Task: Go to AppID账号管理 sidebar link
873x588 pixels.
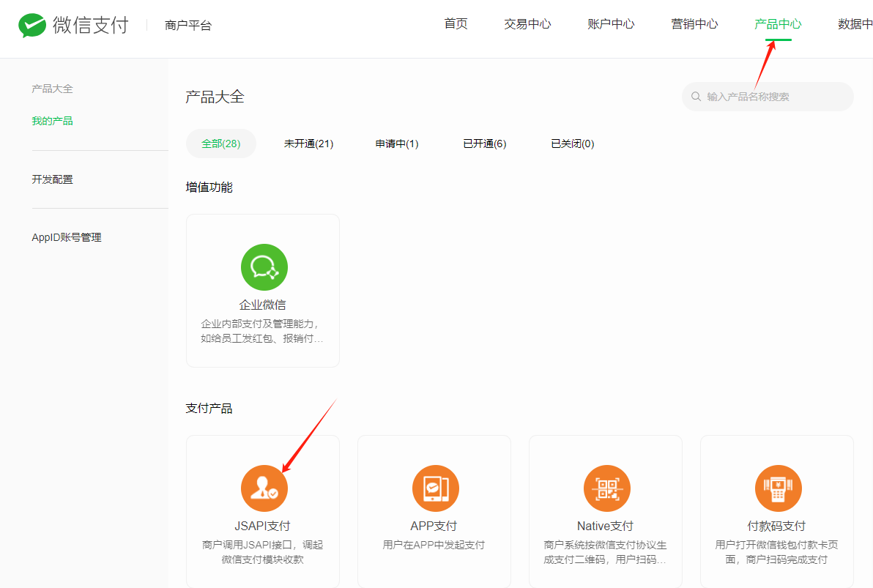Action: [x=66, y=237]
